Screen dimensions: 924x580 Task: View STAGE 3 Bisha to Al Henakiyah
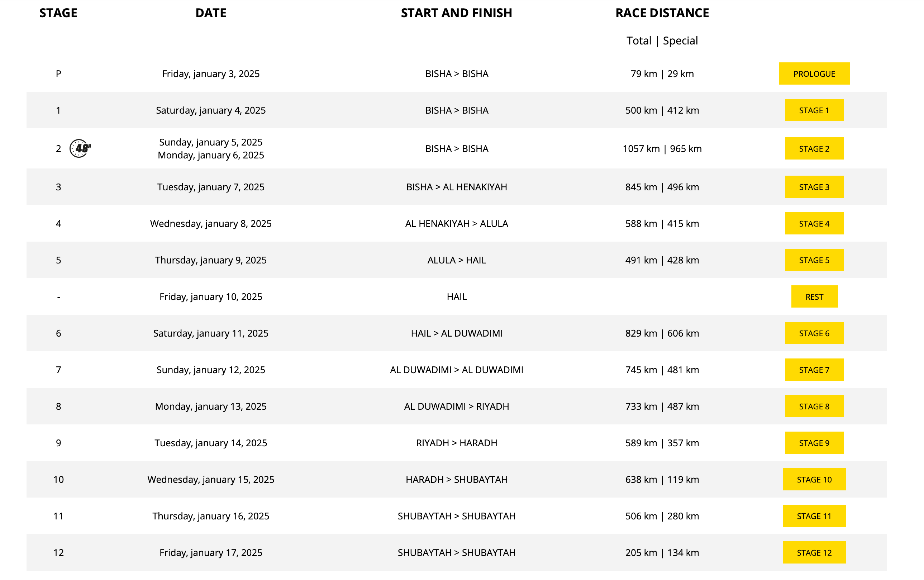pyautogui.click(x=814, y=187)
